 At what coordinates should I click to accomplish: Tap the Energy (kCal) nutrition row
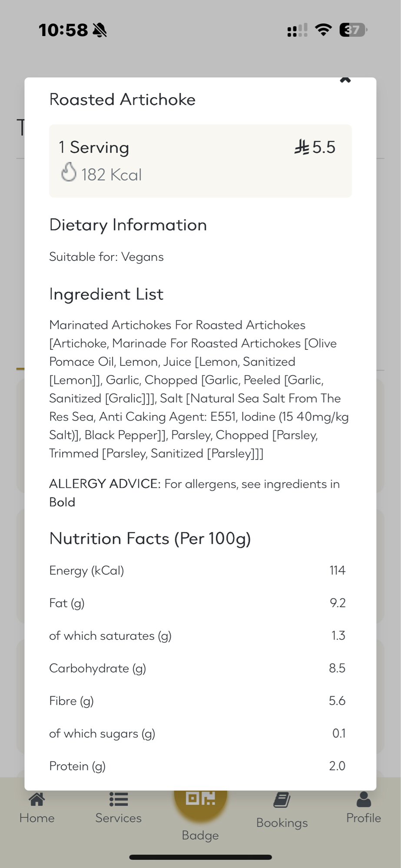point(197,570)
